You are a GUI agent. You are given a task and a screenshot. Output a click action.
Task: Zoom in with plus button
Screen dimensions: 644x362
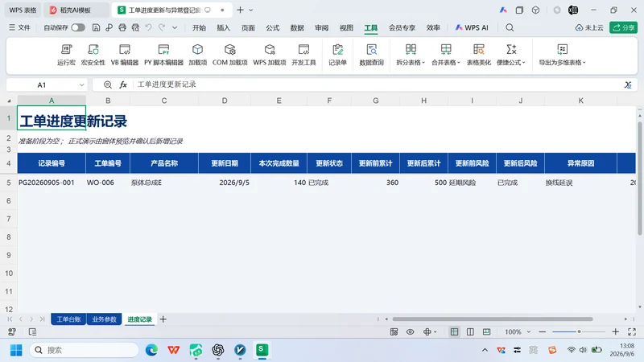pyautogui.click(x=615, y=331)
